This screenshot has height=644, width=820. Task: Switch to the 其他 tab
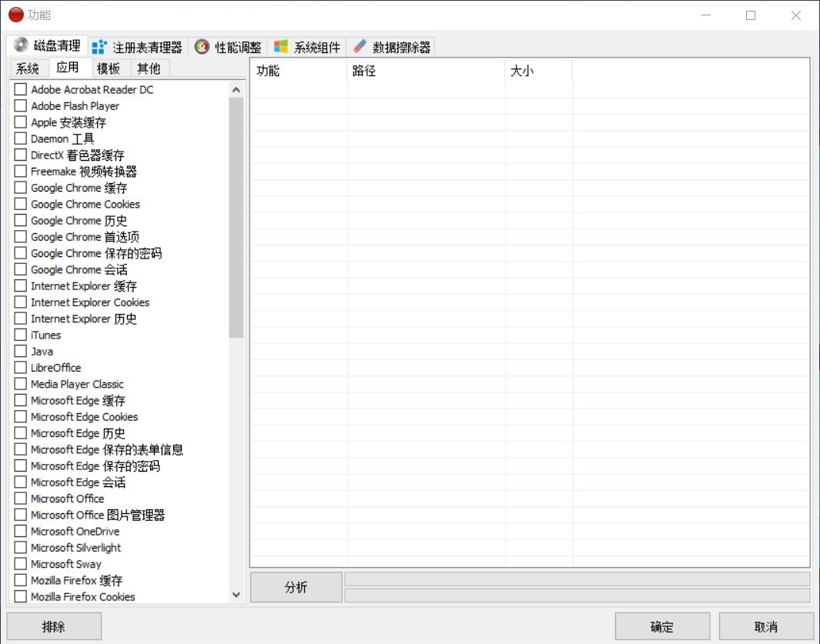pyautogui.click(x=149, y=68)
